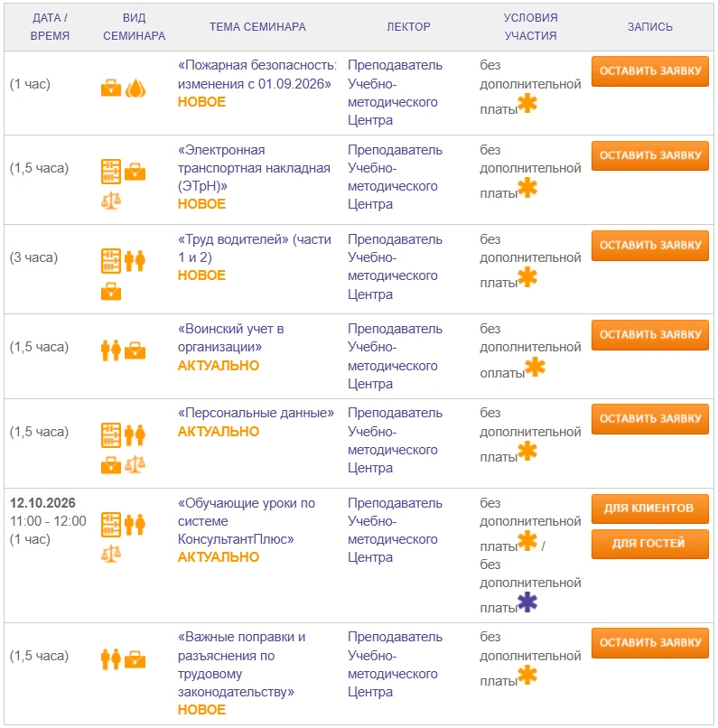Open «Персональные данные» seminar link
The image size is (718, 728).
click(x=256, y=413)
